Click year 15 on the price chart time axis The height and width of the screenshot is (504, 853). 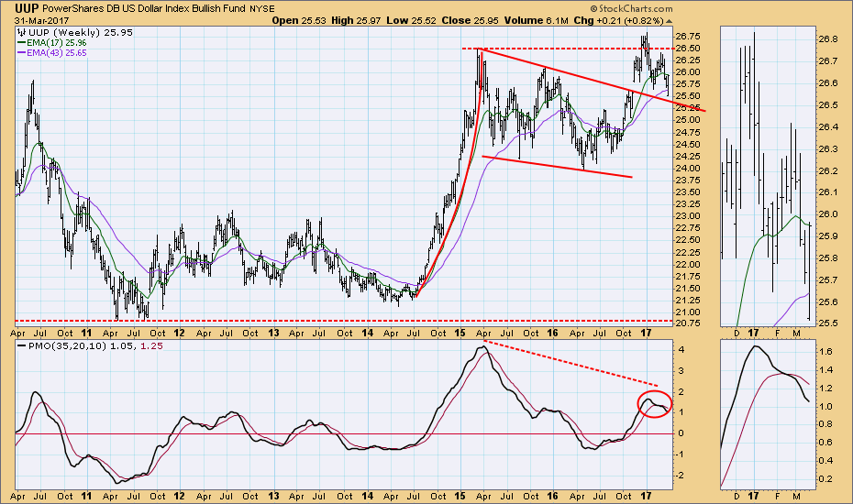click(x=460, y=333)
